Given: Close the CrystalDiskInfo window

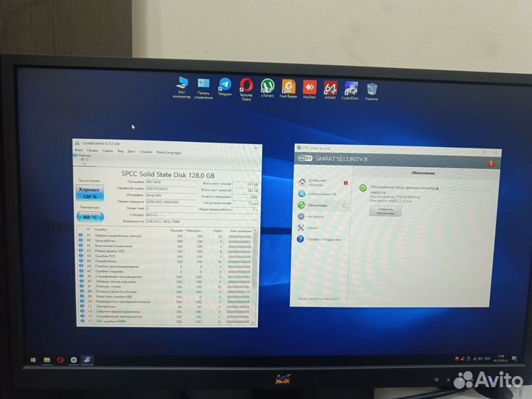Looking at the screenshot, I should pyautogui.click(x=256, y=149).
